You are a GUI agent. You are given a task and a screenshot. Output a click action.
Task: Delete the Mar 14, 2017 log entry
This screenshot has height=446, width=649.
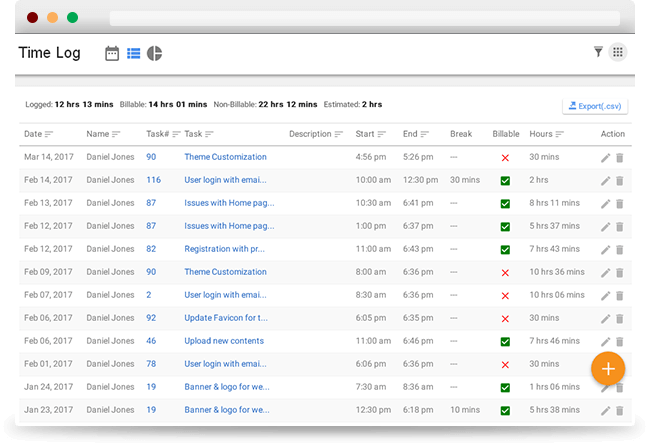tap(620, 158)
